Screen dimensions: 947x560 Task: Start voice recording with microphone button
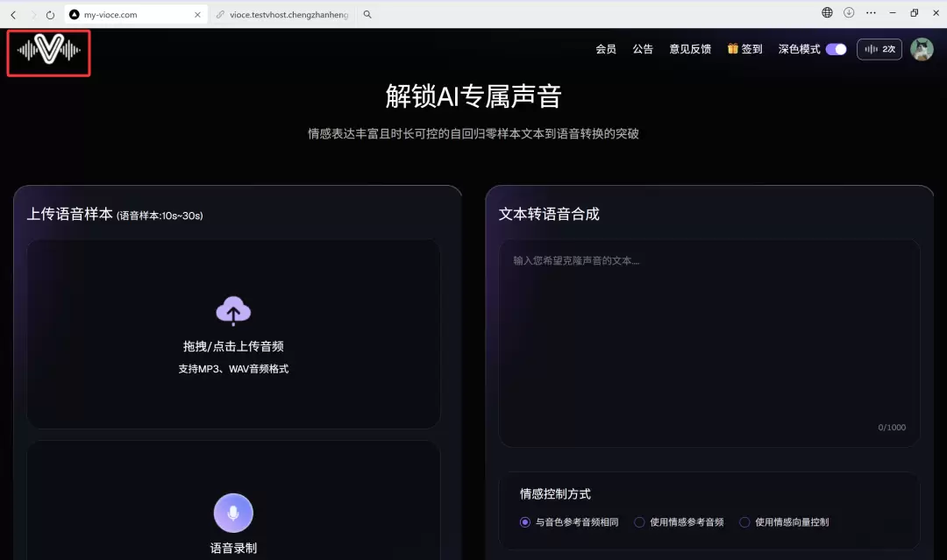coord(233,513)
